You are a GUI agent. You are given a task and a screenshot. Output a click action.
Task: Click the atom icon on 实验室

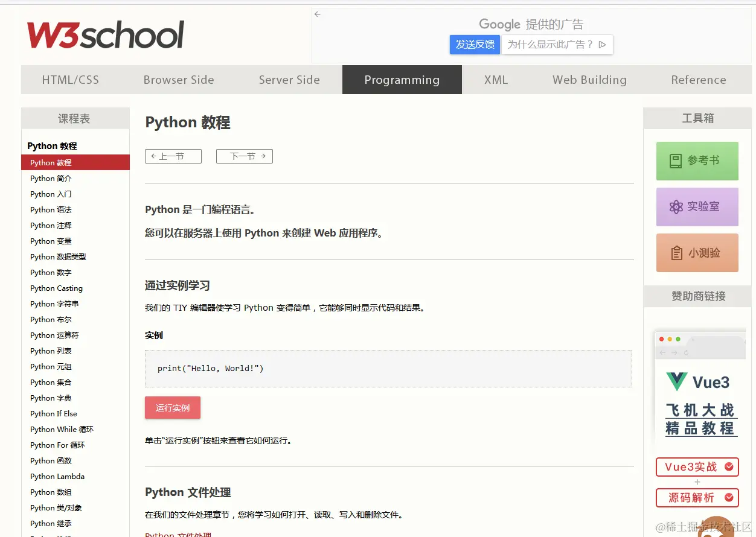pyautogui.click(x=676, y=207)
